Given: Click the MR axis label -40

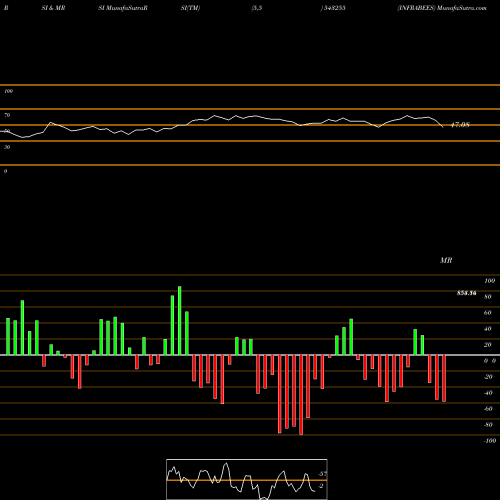Looking at the screenshot, I should (488, 393).
